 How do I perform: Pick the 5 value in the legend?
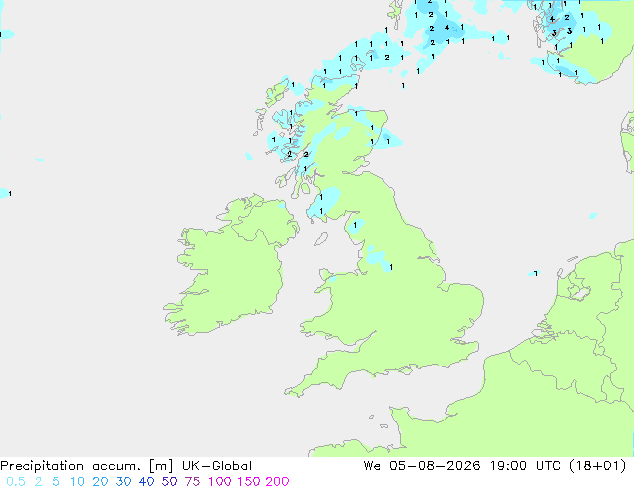click(56, 482)
